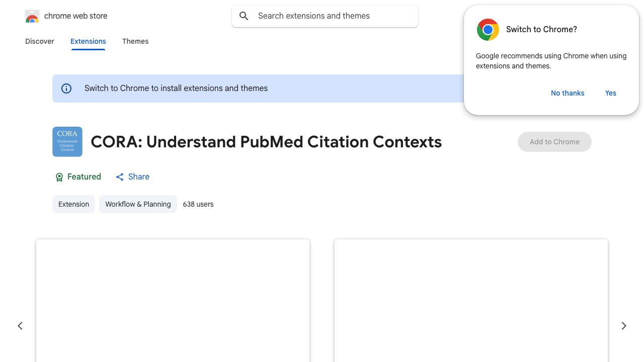Open the Discover tab
This screenshot has height=362, width=644.
pos(40,41)
